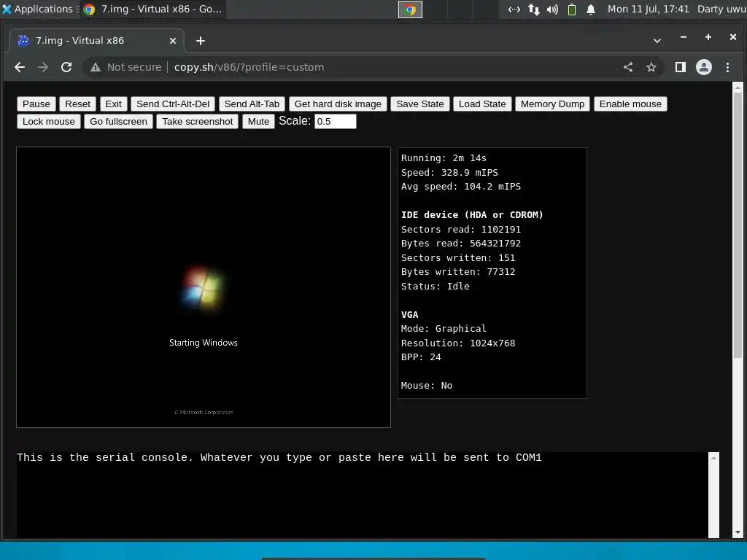Click the Sectors read: 1102191 line
The width and height of the screenshot is (747, 560).
[x=461, y=229]
